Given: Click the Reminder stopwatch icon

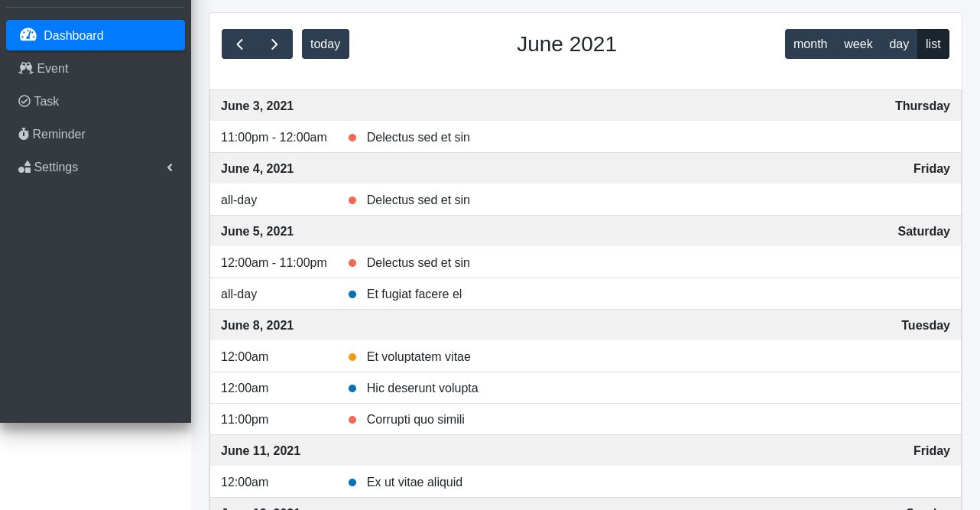Looking at the screenshot, I should pyautogui.click(x=24, y=134).
